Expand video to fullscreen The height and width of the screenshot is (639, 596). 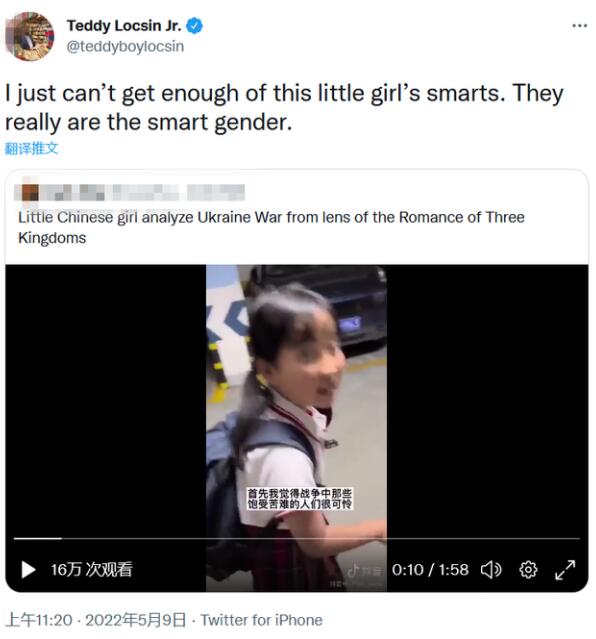click(565, 569)
